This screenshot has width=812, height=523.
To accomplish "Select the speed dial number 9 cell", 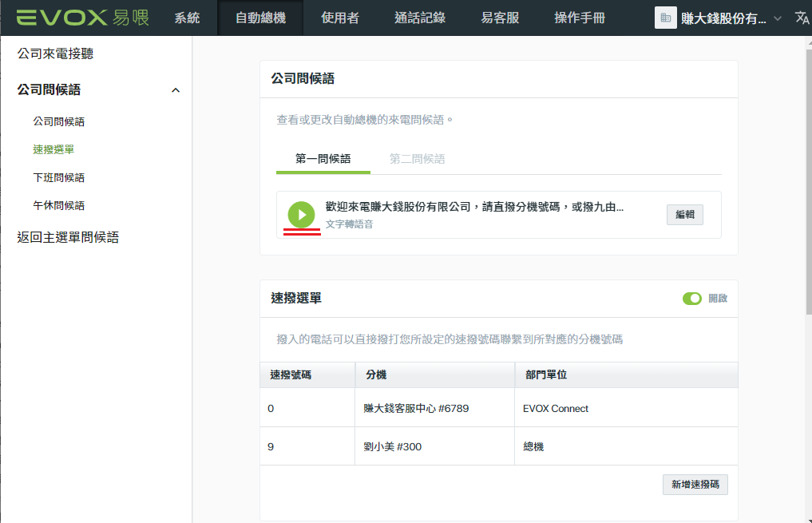I will [x=307, y=446].
